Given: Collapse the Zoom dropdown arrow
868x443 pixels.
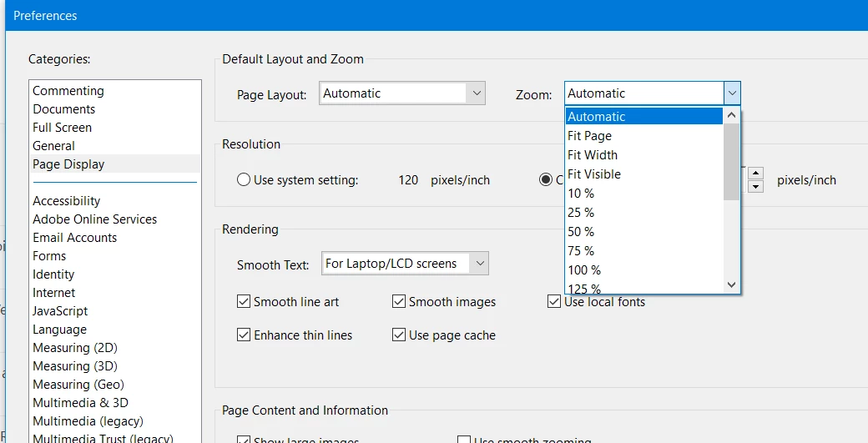Looking at the screenshot, I should pyautogui.click(x=732, y=93).
